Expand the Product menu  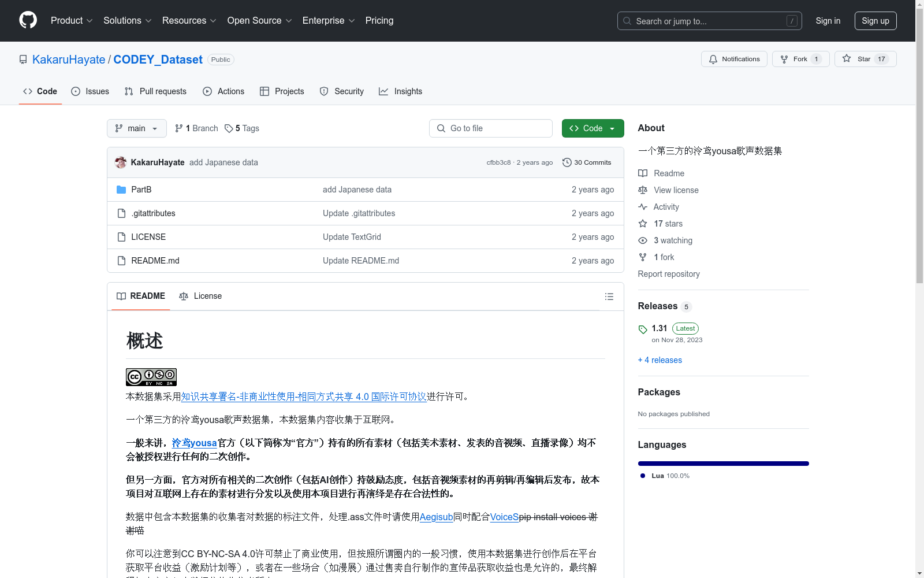click(72, 20)
